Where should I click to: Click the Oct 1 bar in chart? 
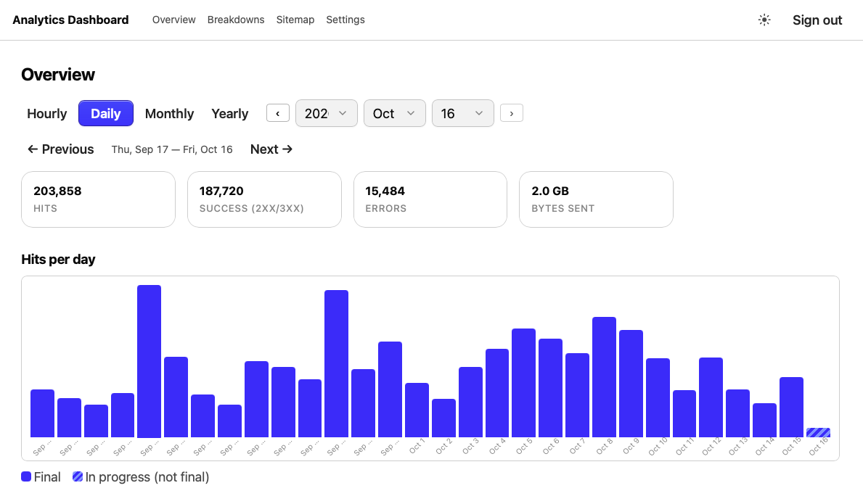pyautogui.click(x=417, y=410)
